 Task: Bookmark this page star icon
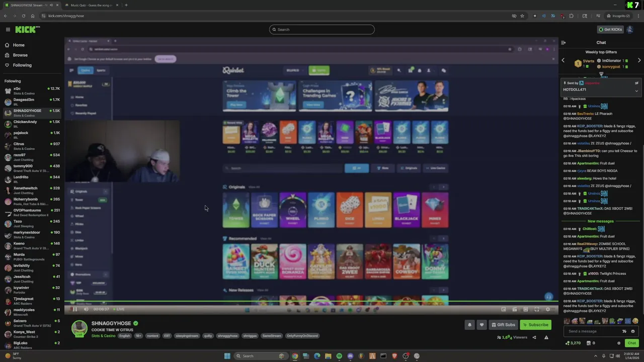coord(522,16)
